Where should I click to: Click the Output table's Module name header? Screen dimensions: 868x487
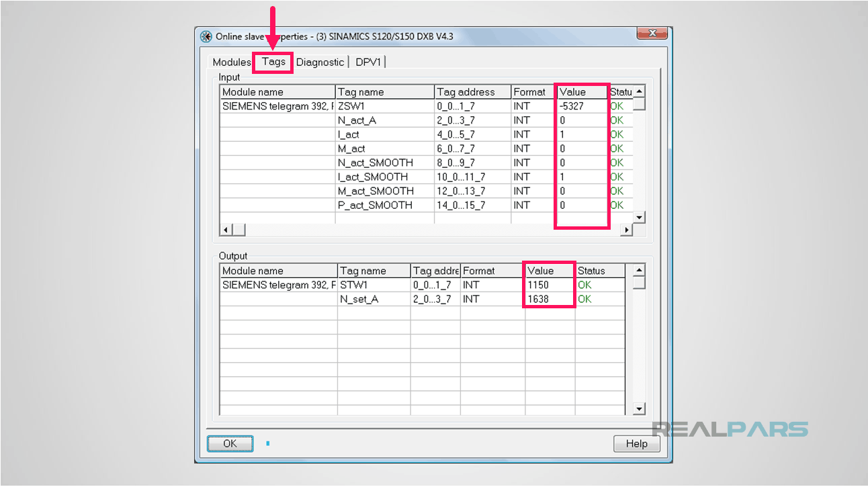pyautogui.click(x=279, y=271)
